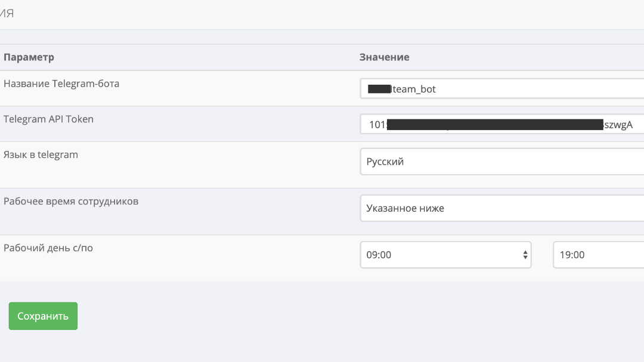
Task: Open the 19:00 workday end dropdown
Action: pos(599,255)
